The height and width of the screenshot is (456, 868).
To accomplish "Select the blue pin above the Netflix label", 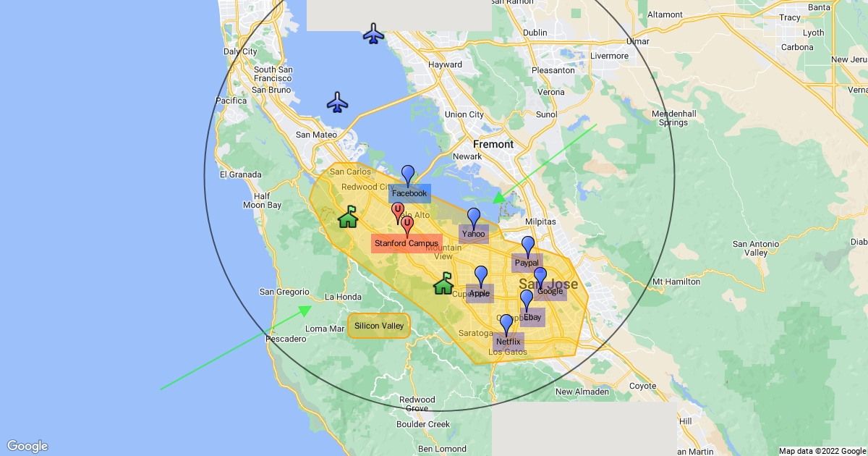I will click(x=506, y=323).
